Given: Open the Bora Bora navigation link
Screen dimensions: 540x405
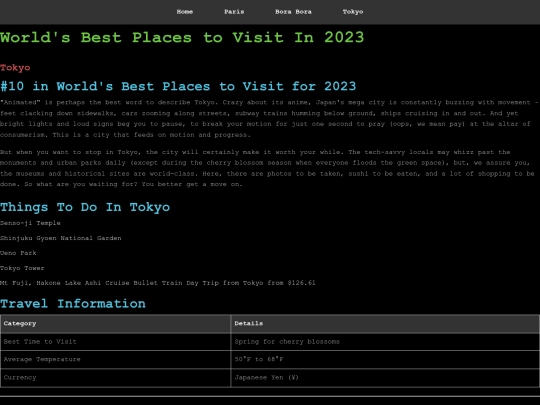Looking at the screenshot, I should (293, 12).
